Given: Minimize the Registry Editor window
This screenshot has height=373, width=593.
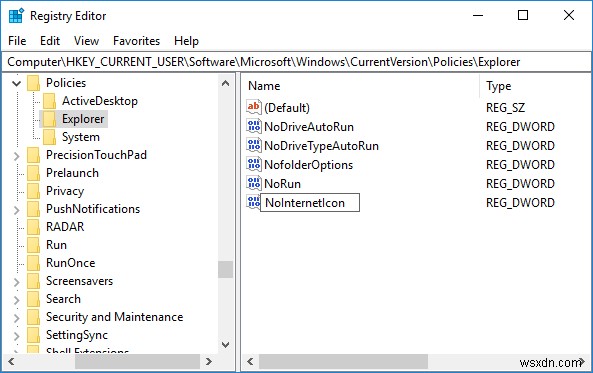Looking at the screenshot, I should [478, 16].
